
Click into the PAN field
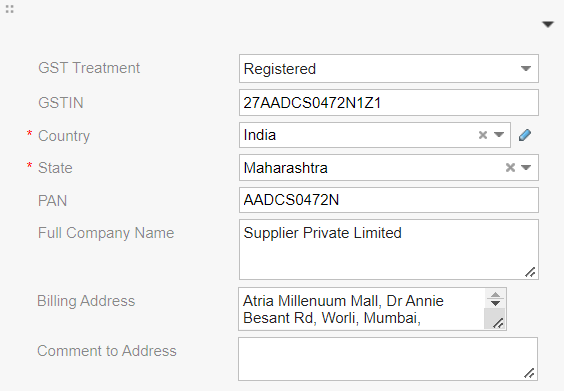[389, 200]
